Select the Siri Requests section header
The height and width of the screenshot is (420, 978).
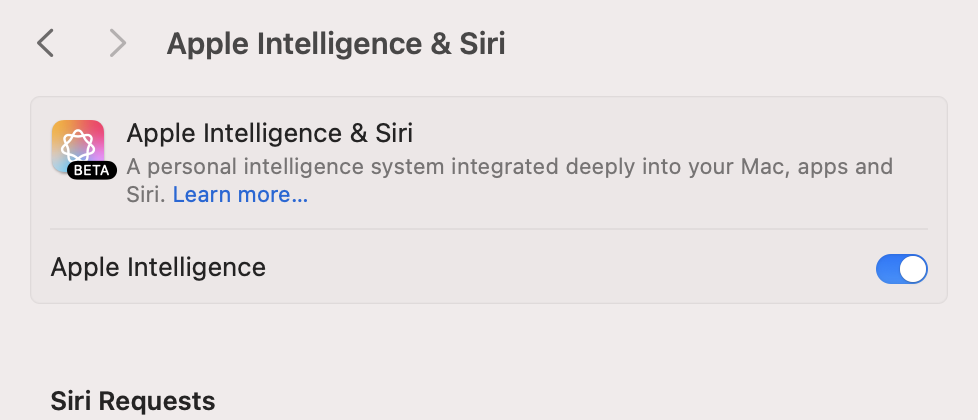(133, 401)
